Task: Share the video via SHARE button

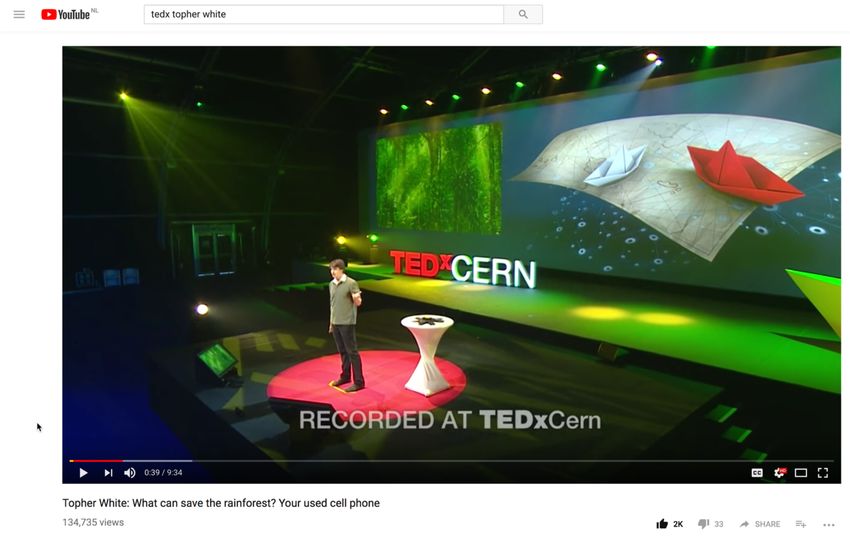Action: 759,524
